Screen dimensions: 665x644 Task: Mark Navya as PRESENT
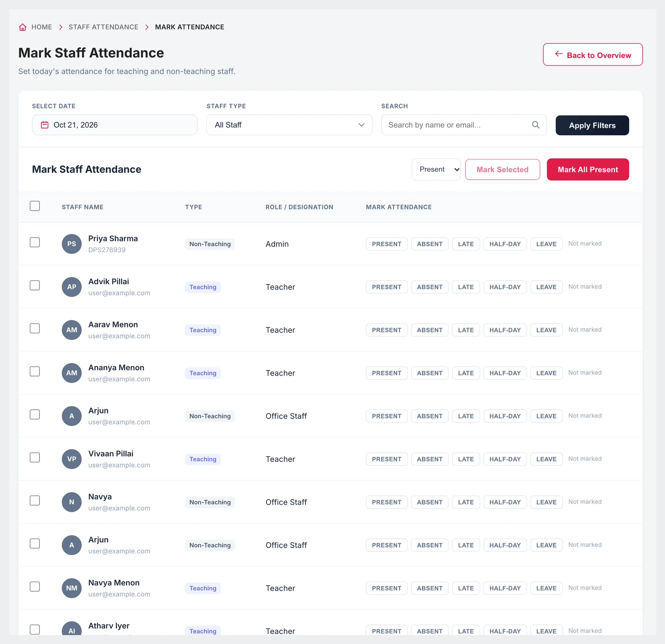click(387, 502)
